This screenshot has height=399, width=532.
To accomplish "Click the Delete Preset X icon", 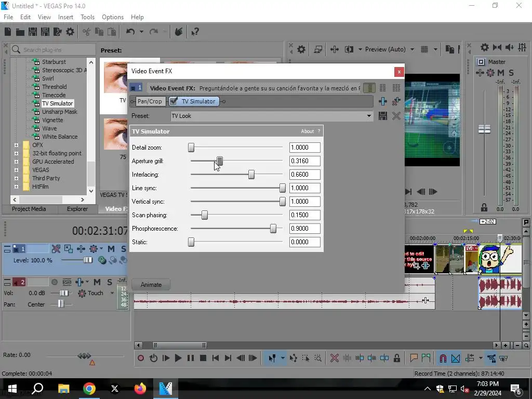I will [396, 116].
